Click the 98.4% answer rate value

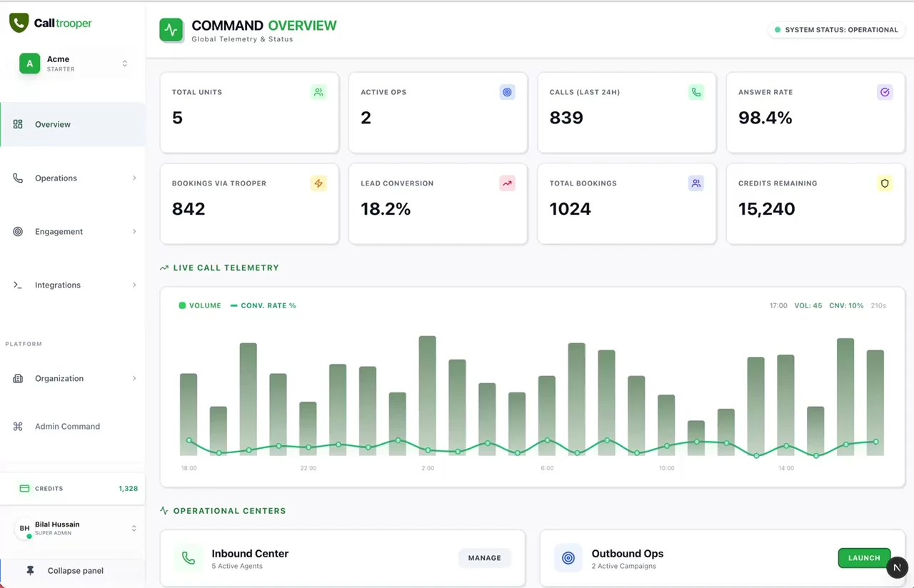765,118
